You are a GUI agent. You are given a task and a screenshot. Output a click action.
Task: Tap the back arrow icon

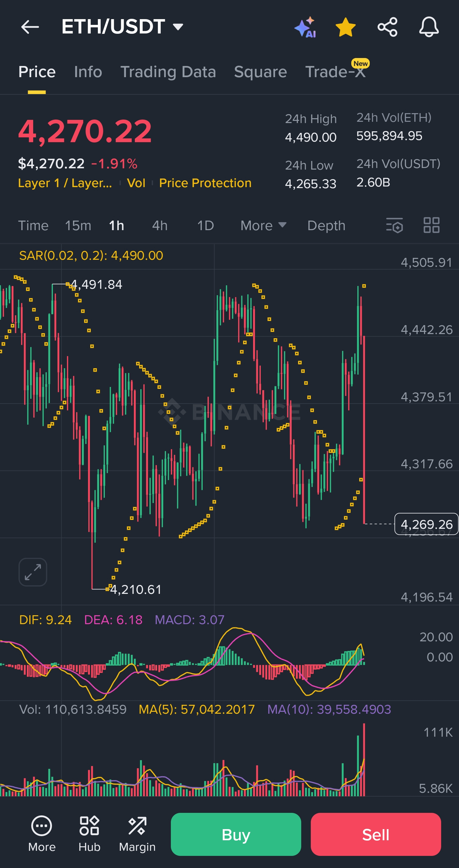click(30, 27)
